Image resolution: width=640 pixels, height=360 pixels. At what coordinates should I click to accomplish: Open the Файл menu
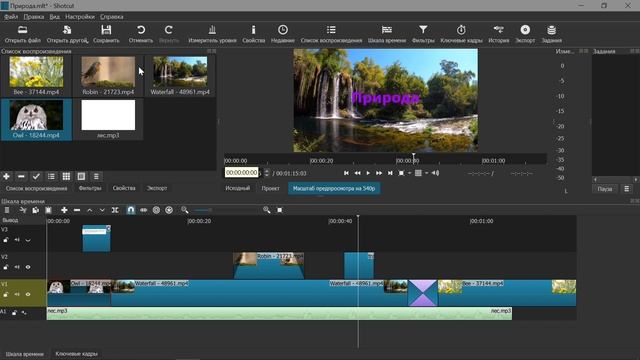pos(11,17)
